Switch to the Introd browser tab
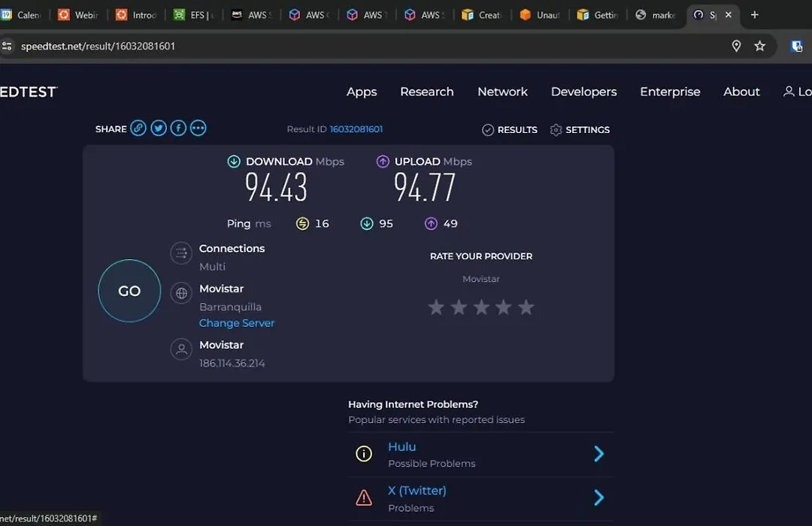The width and height of the screenshot is (812, 526). click(137, 15)
